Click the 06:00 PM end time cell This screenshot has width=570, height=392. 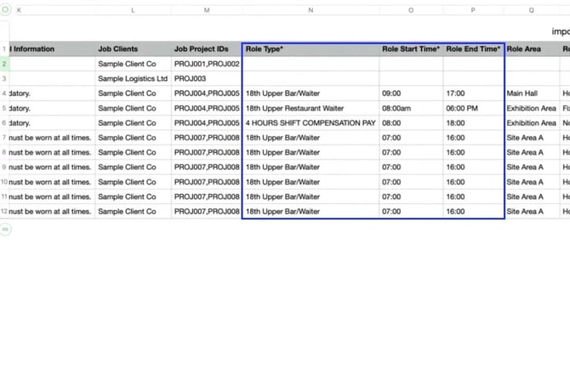(x=473, y=108)
